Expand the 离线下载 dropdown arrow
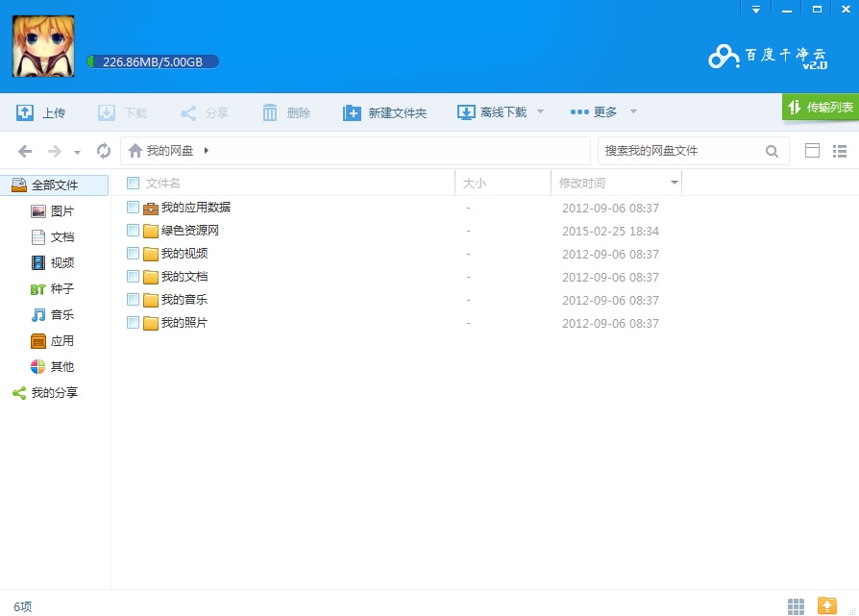This screenshot has width=859, height=616. (540, 111)
